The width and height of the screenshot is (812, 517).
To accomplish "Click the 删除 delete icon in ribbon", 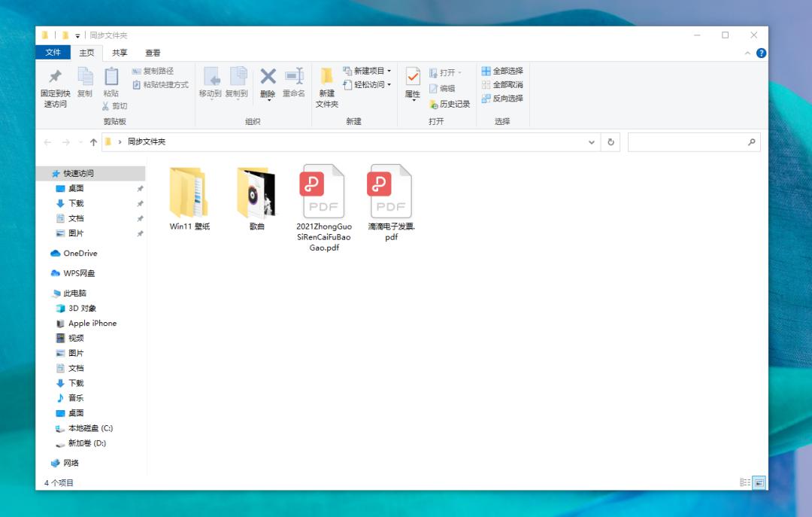I will pyautogui.click(x=268, y=78).
